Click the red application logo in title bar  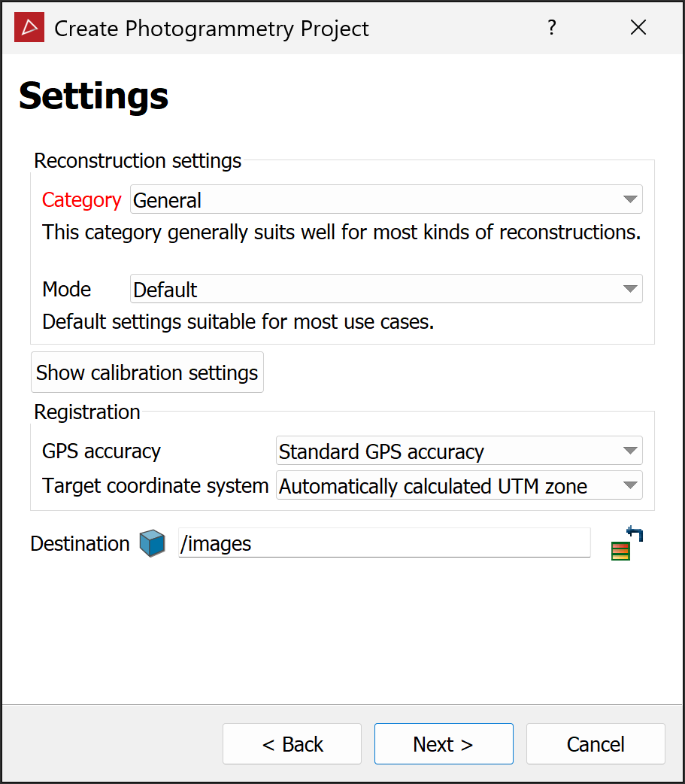click(x=29, y=28)
